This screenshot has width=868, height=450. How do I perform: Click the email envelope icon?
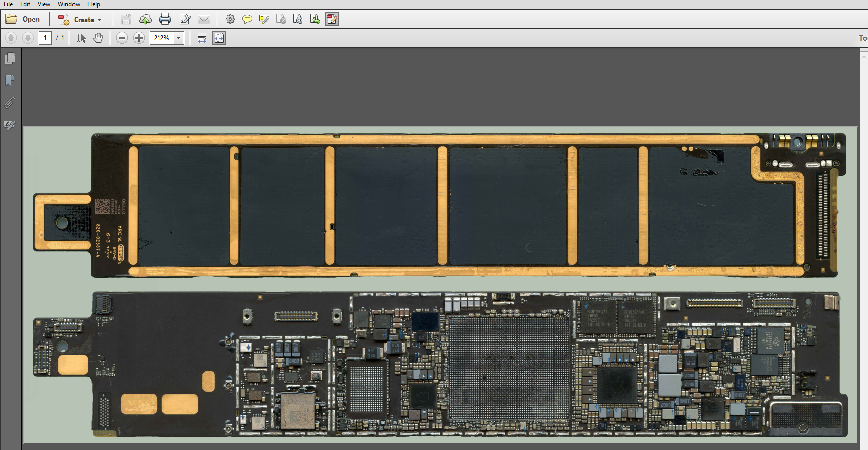(204, 20)
